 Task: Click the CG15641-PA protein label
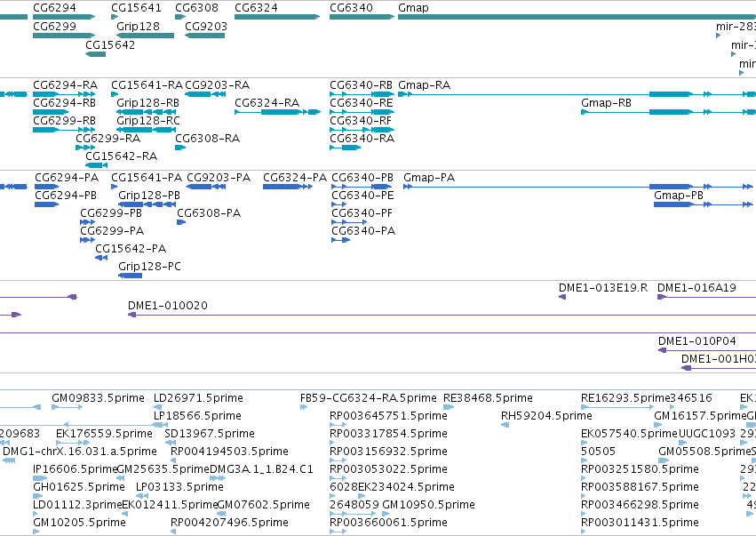pos(147,178)
